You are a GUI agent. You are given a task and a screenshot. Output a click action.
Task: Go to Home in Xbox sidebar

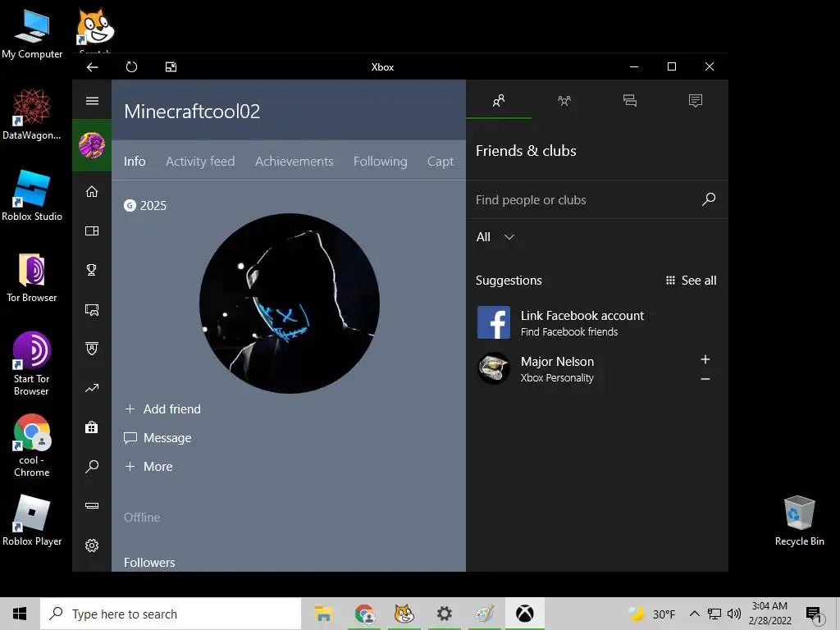pyautogui.click(x=92, y=192)
